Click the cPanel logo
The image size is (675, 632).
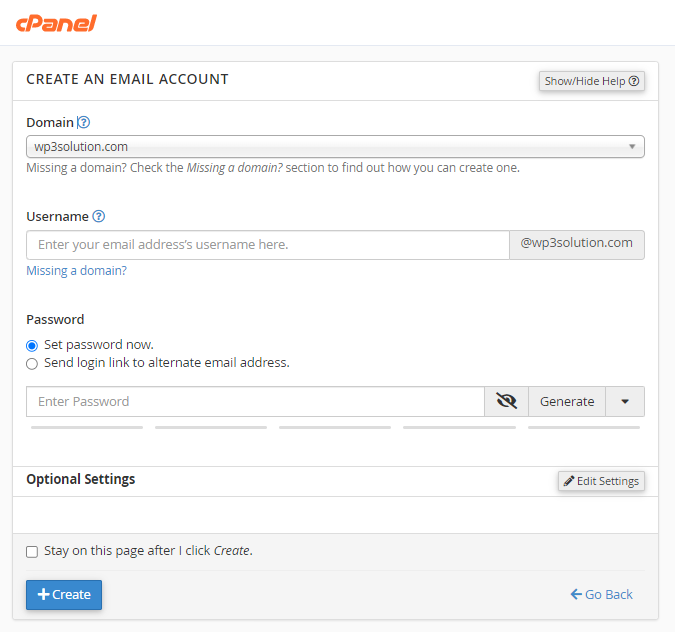[56, 22]
